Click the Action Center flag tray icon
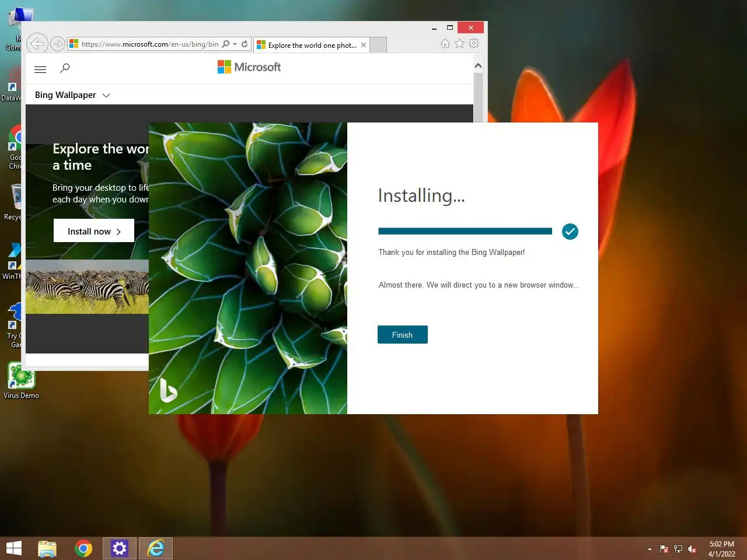Image resolution: width=747 pixels, height=560 pixels. (x=664, y=549)
